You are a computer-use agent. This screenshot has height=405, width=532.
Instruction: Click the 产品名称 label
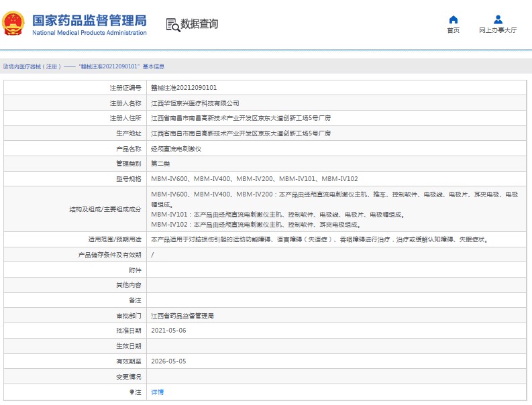[x=129, y=149]
